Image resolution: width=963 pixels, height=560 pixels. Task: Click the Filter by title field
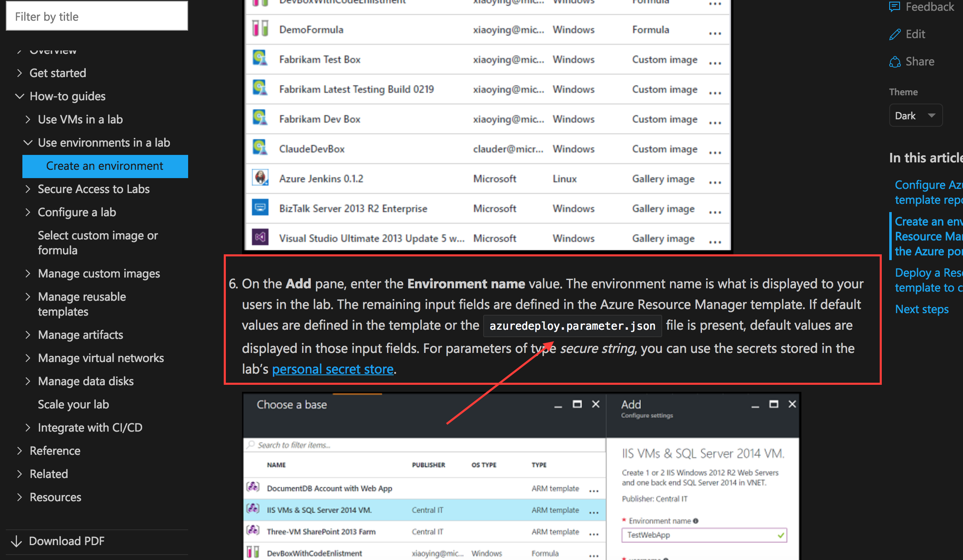point(97,17)
